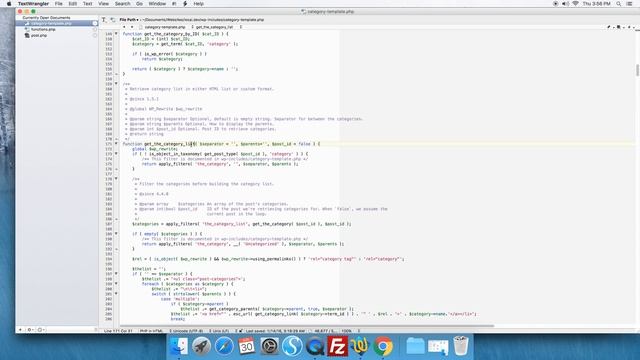
Task: Collapse the foreach categories loop fold
Action: (x=116, y=284)
